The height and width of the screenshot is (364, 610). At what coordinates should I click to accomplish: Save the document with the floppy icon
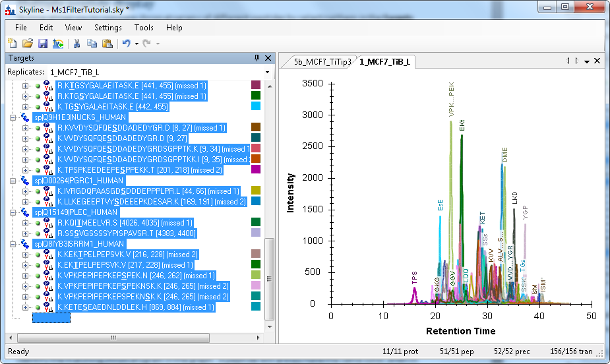tap(42, 44)
